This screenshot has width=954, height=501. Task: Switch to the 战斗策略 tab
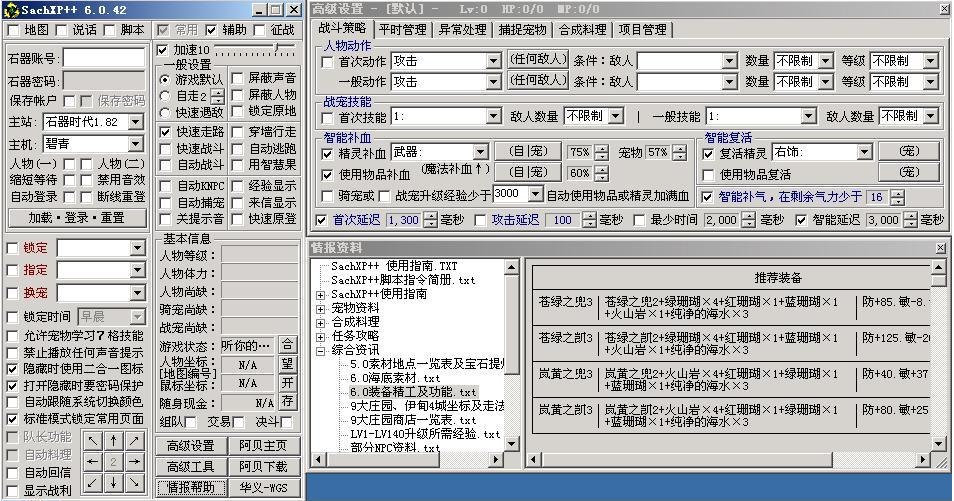click(x=343, y=28)
